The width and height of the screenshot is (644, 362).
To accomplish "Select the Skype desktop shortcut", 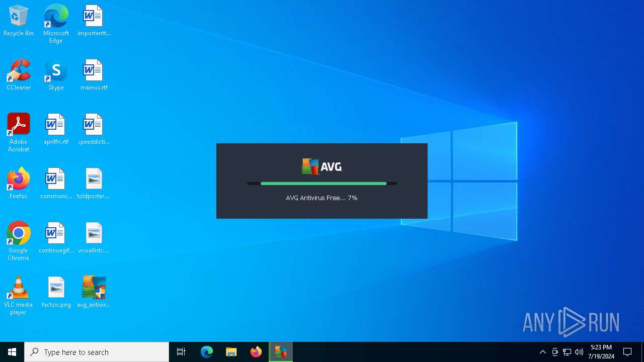I will click(x=56, y=75).
